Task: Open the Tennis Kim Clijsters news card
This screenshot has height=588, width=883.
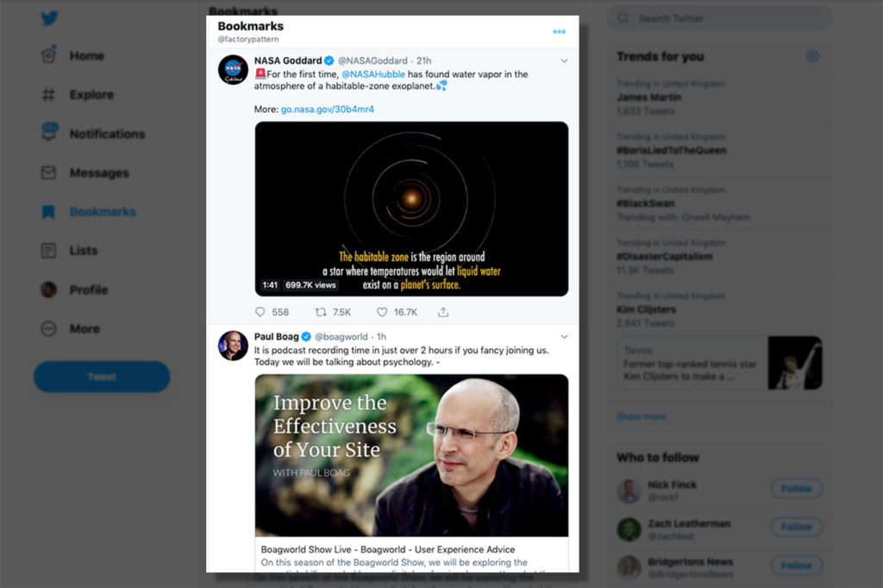Action: point(720,363)
